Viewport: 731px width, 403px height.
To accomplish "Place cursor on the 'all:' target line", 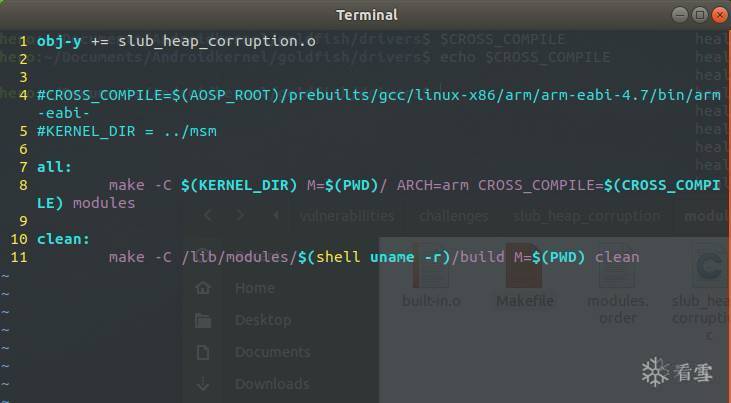I will pos(55,167).
